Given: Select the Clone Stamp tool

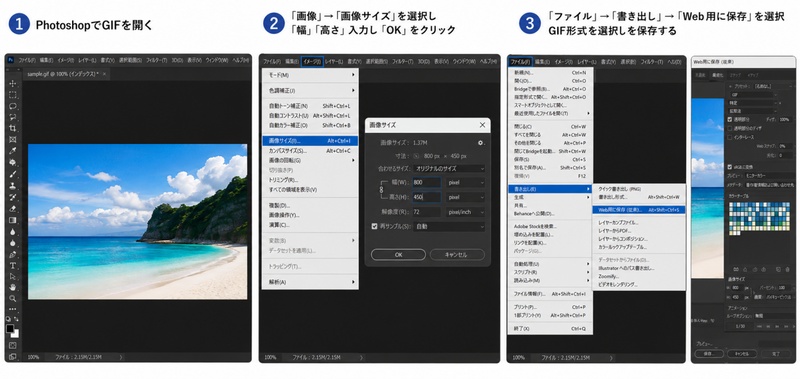Looking at the screenshot, I should pos(13,186).
